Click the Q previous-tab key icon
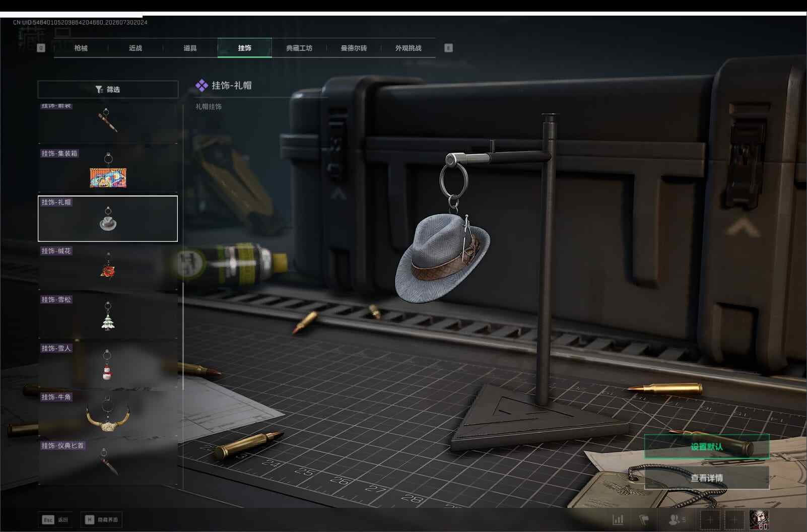This screenshot has height=532, width=807. point(41,48)
